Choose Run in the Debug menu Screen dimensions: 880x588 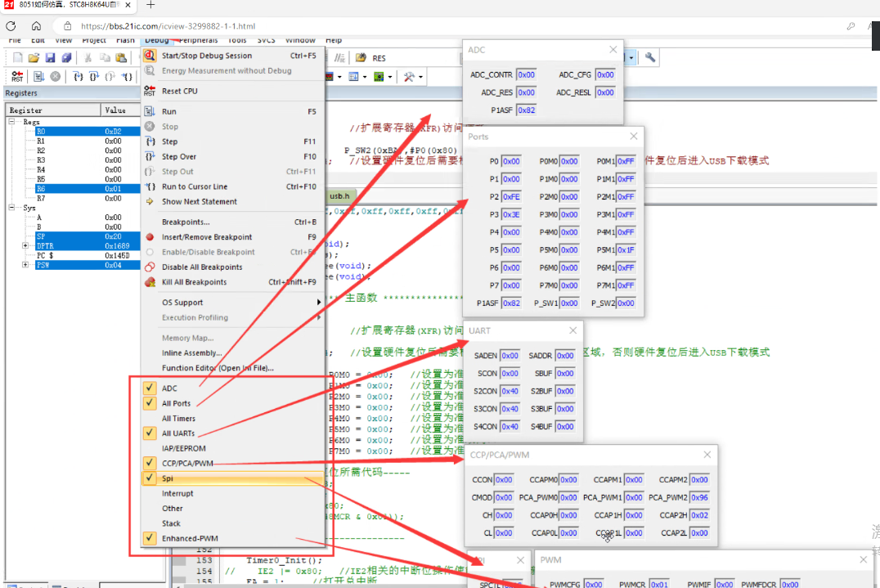click(x=233, y=111)
